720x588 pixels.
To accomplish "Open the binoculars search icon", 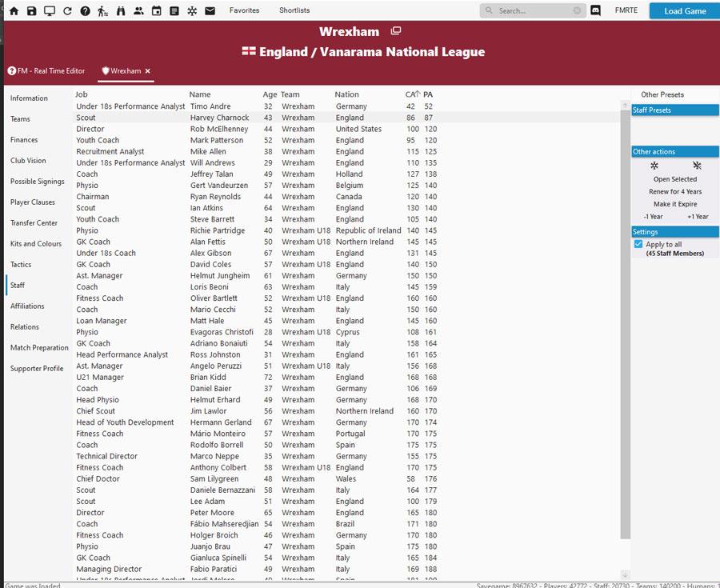I will point(121,10).
